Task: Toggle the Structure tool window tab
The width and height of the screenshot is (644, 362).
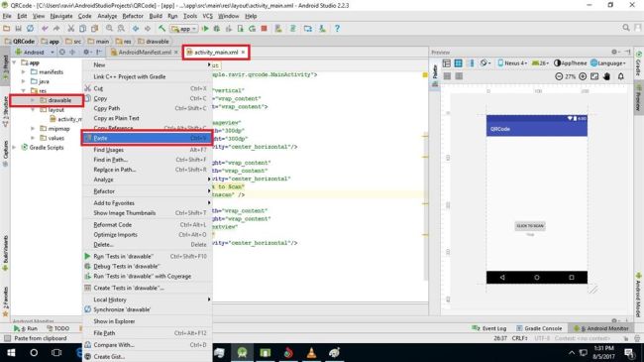Action: coord(5,111)
